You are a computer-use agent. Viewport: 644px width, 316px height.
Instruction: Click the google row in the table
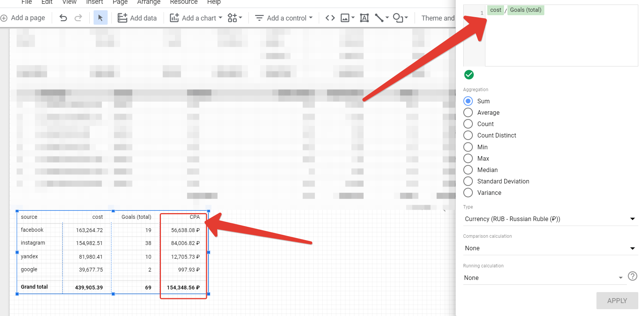(113, 269)
